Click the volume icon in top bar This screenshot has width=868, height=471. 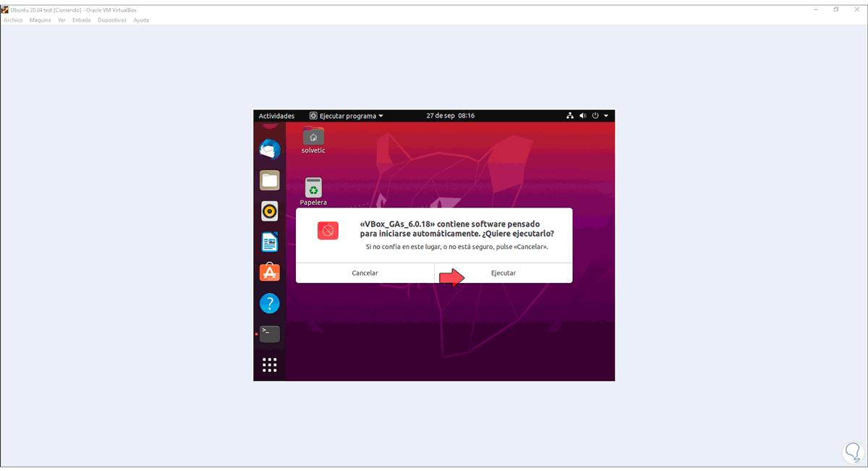(x=583, y=116)
